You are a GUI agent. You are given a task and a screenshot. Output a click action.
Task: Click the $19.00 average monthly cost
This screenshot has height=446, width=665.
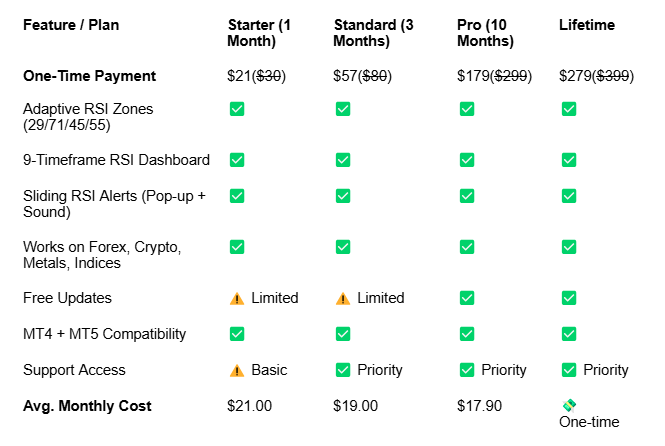pos(355,406)
